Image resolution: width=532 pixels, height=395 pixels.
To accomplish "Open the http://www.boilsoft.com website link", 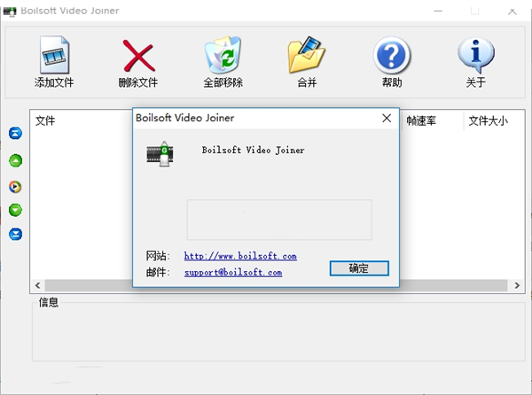I will point(240,256).
